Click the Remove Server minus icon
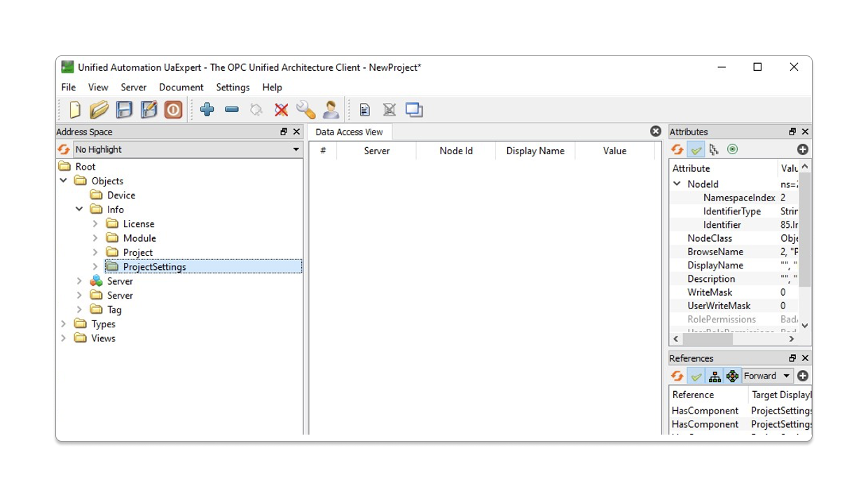Viewport: 868px width, 497px height. (232, 109)
